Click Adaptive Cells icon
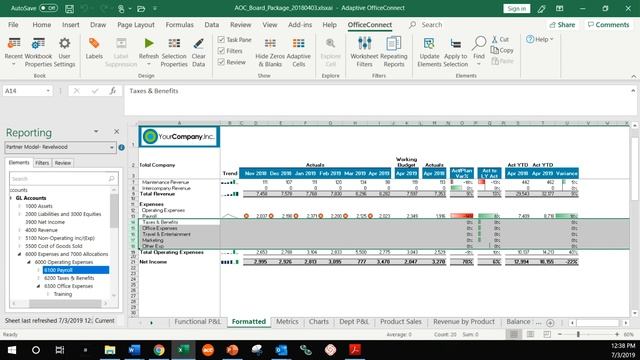The image size is (640, 360). pyautogui.click(x=298, y=43)
